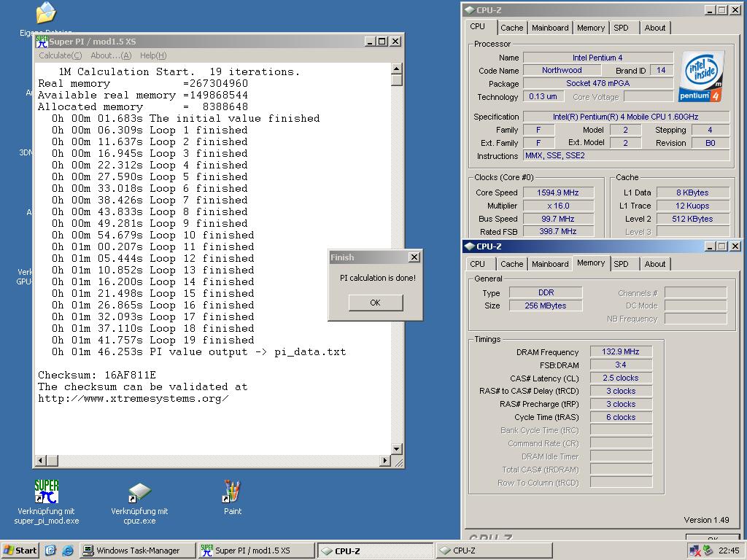Switch to Mainboard tab in upper CPU-Z
The height and width of the screenshot is (560, 747).
coord(550,28)
